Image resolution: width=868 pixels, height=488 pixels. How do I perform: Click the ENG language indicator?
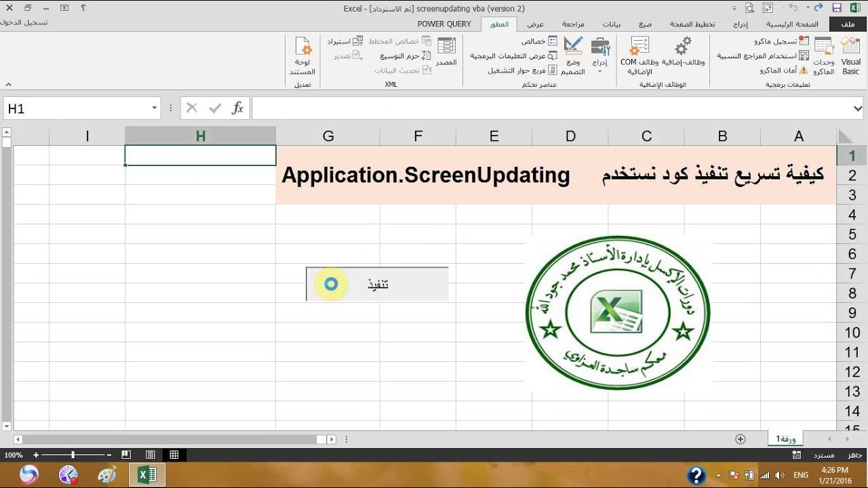click(x=801, y=474)
